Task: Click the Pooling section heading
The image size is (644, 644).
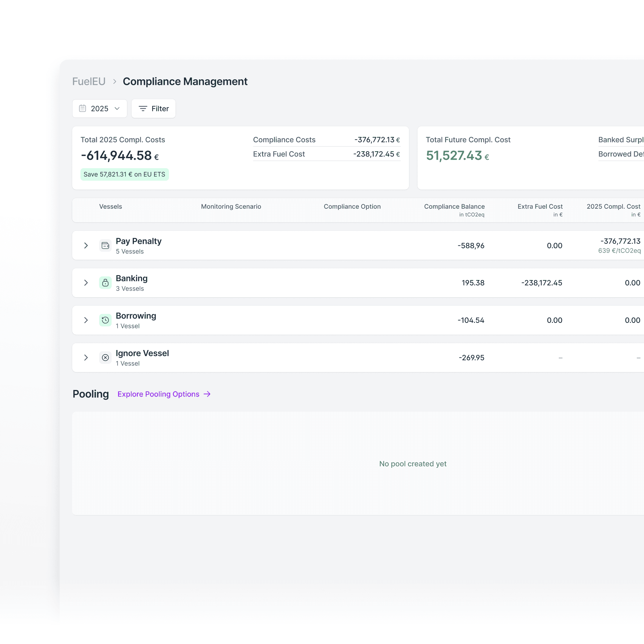Action: pos(91,394)
